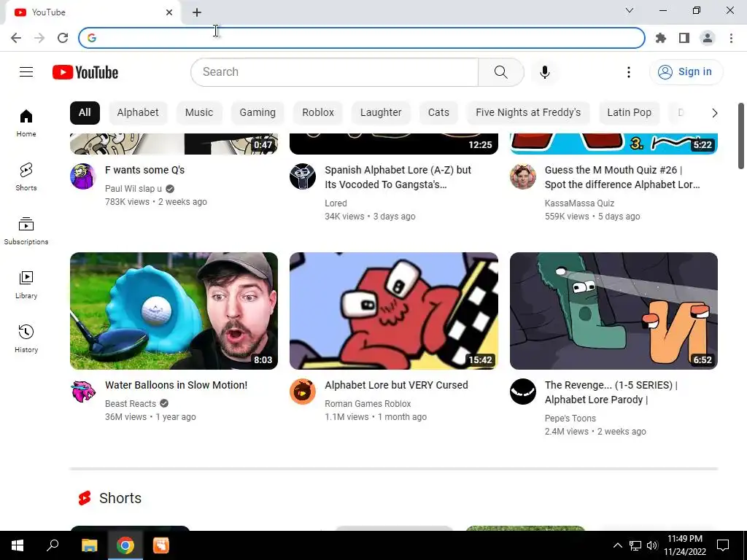Click browser back arrow
The image size is (747, 560).
[x=16, y=38]
